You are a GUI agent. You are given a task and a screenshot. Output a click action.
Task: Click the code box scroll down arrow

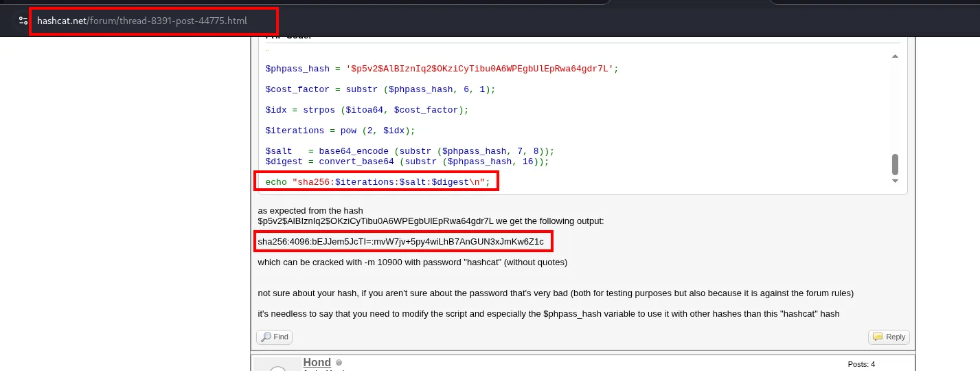tap(895, 181)
